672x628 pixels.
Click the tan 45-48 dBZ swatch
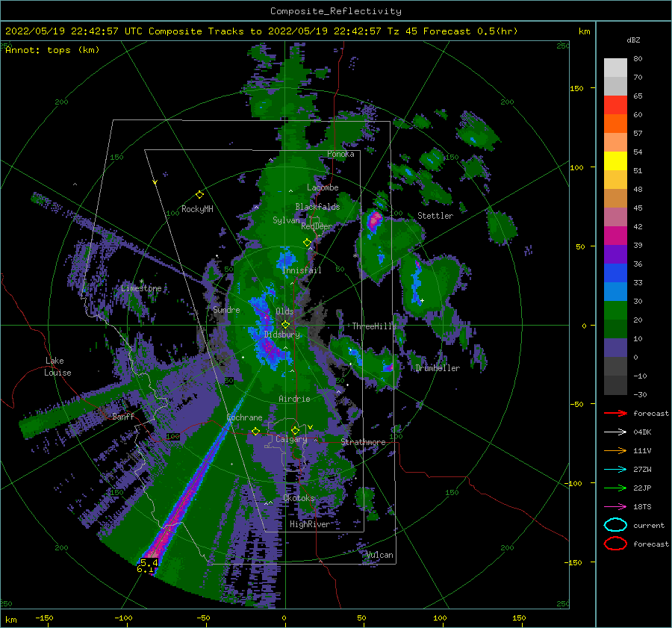[615, 198]
